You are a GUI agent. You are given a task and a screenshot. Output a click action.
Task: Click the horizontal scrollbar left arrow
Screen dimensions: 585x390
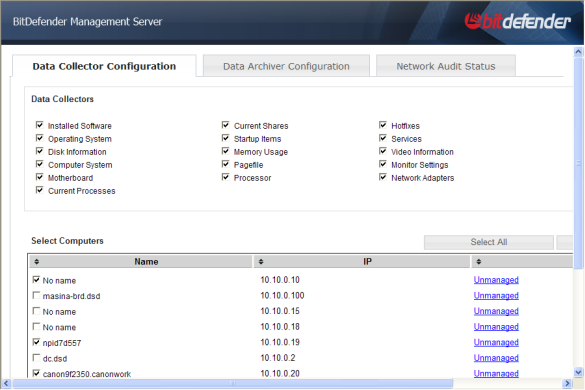pyautogui.click(x=6, y=383)
